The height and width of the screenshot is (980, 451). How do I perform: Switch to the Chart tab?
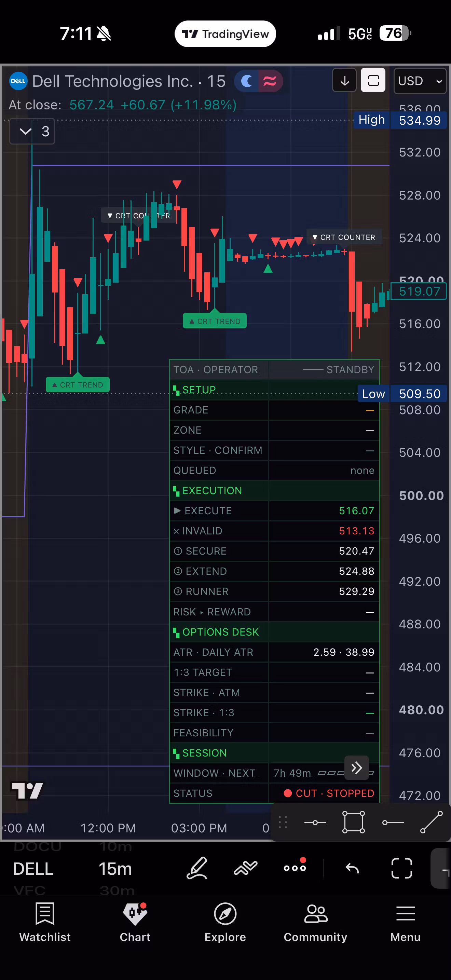click(x=135, y=923)
